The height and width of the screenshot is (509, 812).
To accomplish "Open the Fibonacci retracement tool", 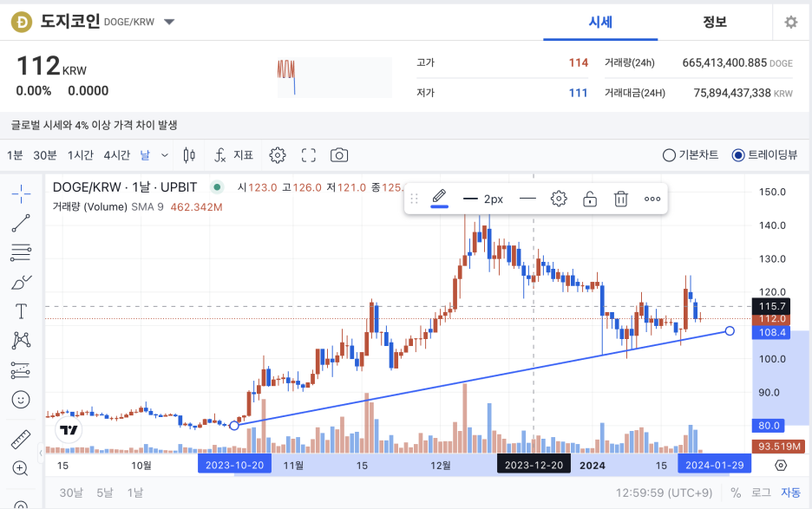I will tap(21, 252).
